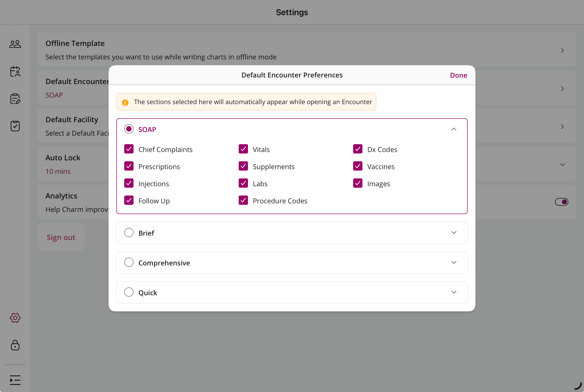Expand the Quick section with its chevron
This screenshot has height=392, width=584.
coord(454,292)
